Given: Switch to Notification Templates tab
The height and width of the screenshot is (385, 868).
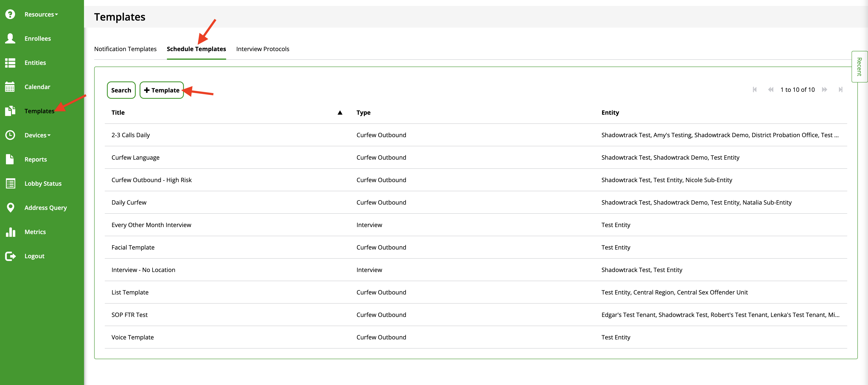Looking at the screenshot, I should tap(125, 49).
